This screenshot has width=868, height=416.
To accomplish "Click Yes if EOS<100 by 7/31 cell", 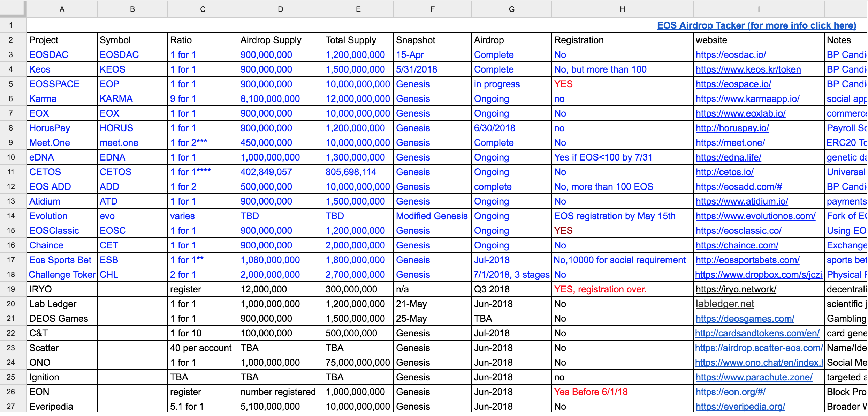I will [x=623, y=157].
